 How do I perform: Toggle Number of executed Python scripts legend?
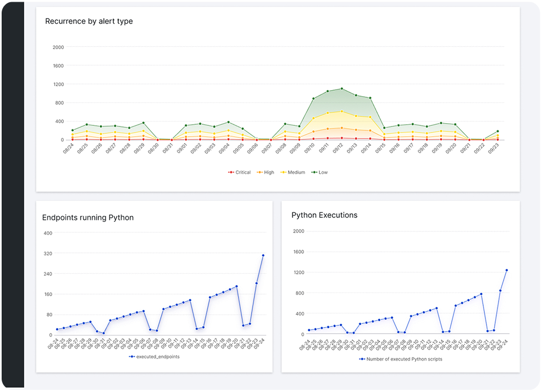pyautogui.click(x=400, y=359)
